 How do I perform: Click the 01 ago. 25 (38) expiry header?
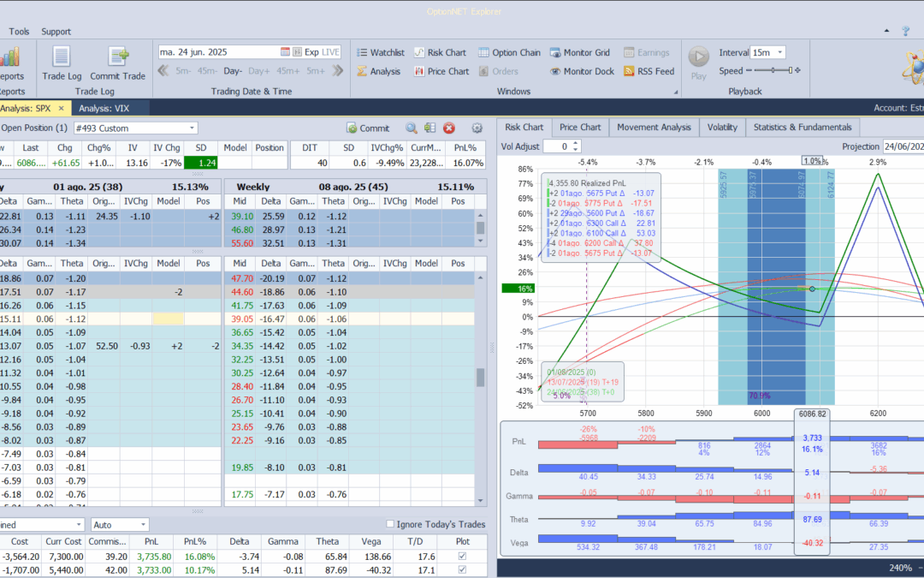click(88, 187)
